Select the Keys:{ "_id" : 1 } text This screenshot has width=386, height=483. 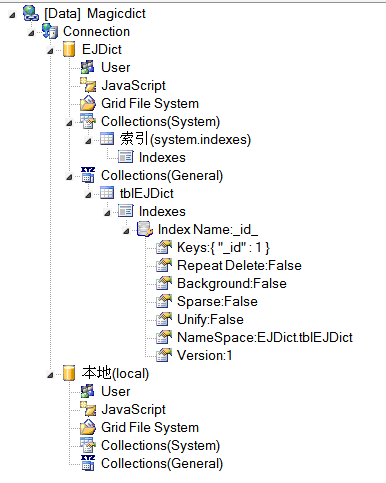coord(223,248)
